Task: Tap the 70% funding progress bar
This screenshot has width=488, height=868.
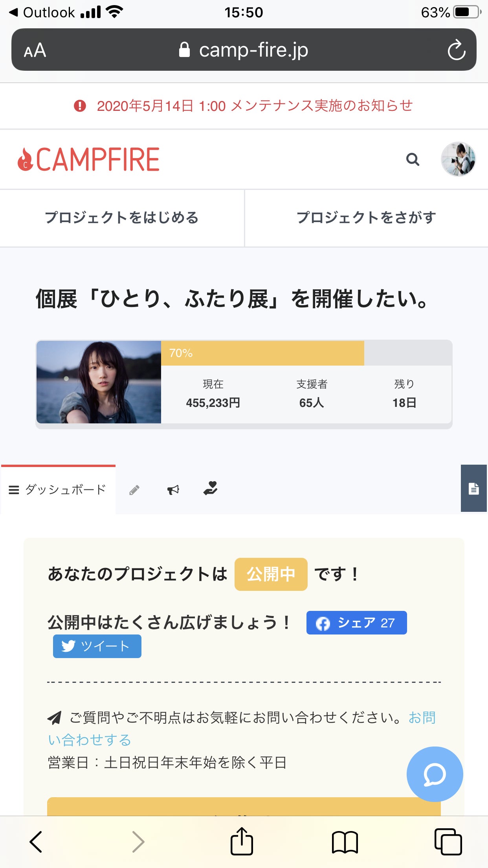Action: pyautogui.click(x=262, y=353)
